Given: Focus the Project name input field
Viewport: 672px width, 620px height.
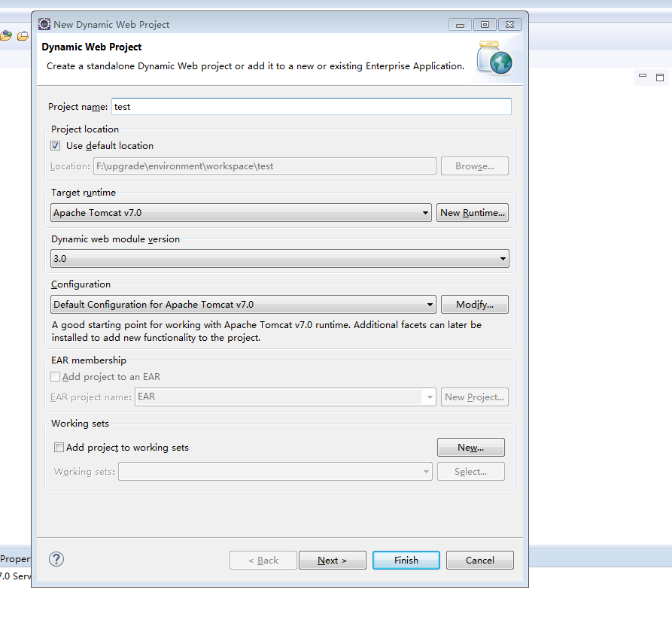Looking at the screenshot, I should pyautogui.click(x=311, y=106).
